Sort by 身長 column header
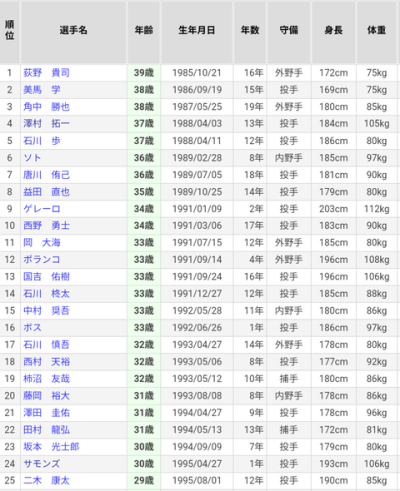The image size is (400, 491). coord(333,30)
